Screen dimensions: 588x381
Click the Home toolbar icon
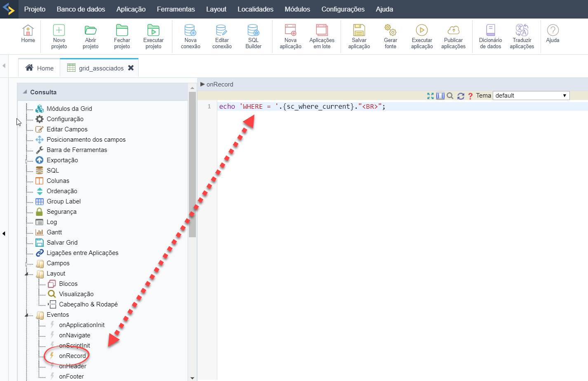click(28, 34)
